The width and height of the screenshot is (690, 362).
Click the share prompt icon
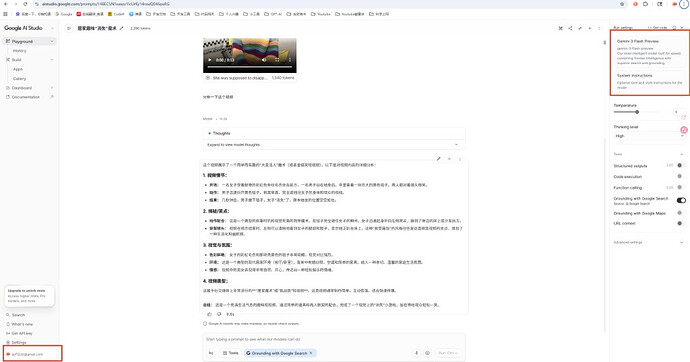click(570, 28)
